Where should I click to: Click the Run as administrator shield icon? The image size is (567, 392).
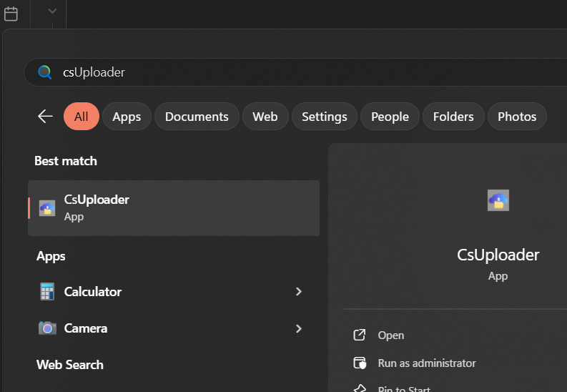coord(360,363)
